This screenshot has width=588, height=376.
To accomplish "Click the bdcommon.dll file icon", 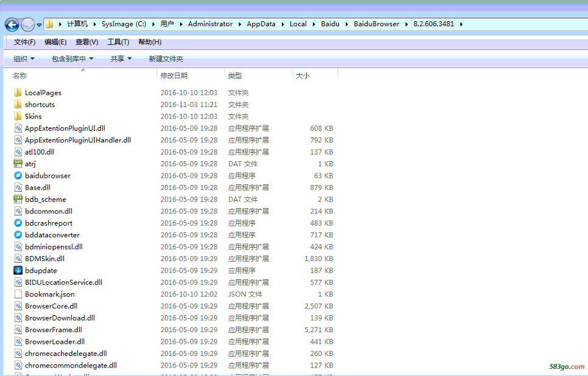I will [18, 211].
